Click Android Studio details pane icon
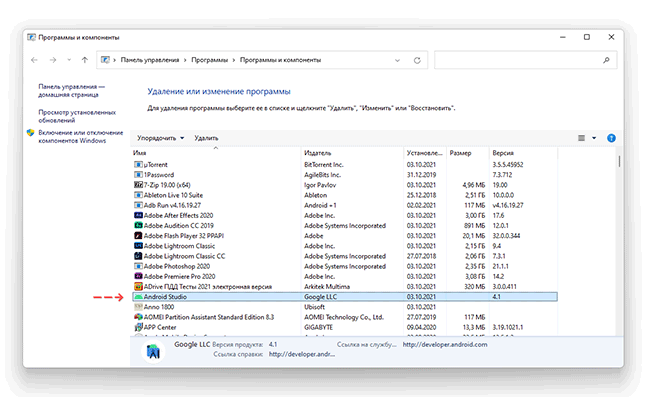Viewport: 650px width, 397px height. [x=153, y=351]
